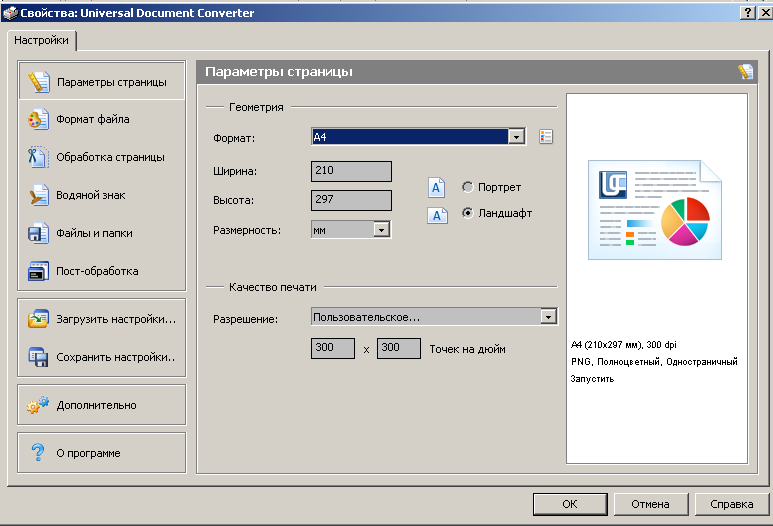Click the 'Геометрия' group heading
Image resolution: width=773 pixels, height=526 pixels.
click(256, 107)
